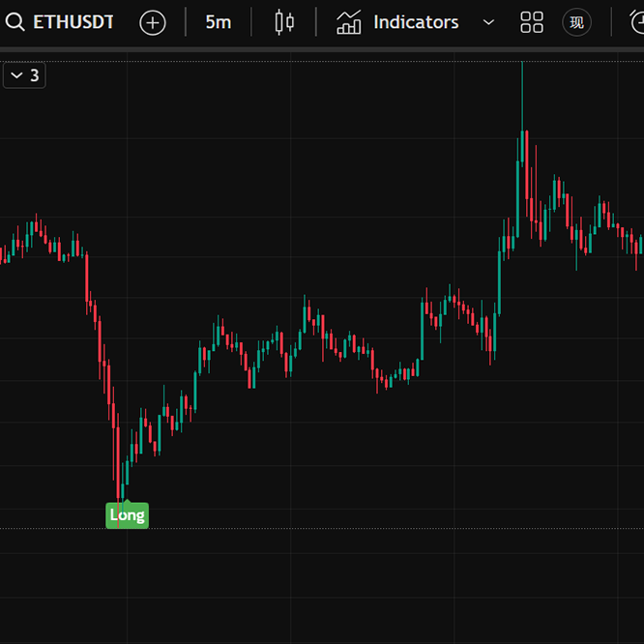Change the 5m time interval

pos(219,22)
